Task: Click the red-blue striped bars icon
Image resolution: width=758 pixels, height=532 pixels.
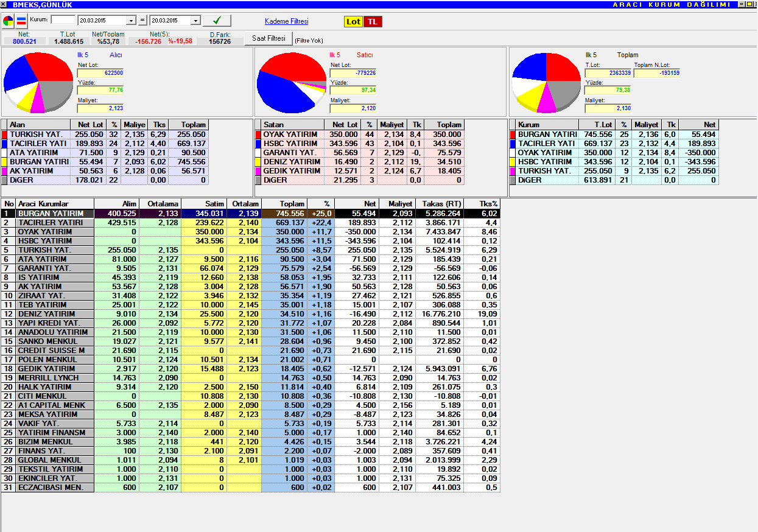Action: point(21,21)
